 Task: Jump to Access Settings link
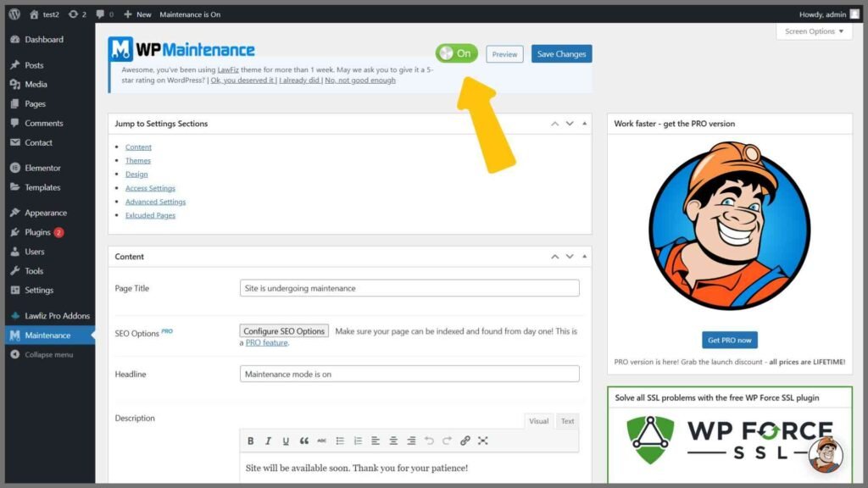click(150, 188)
